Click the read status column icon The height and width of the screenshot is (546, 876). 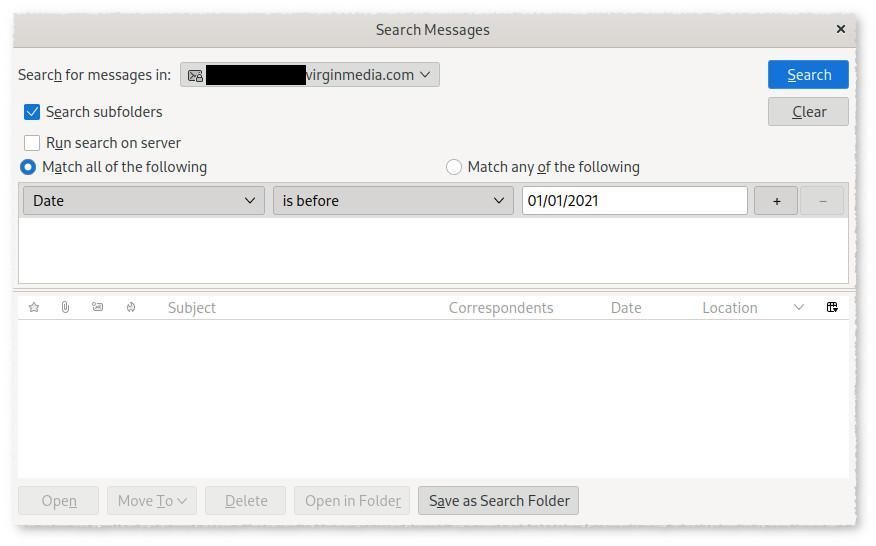coord(97,307)
